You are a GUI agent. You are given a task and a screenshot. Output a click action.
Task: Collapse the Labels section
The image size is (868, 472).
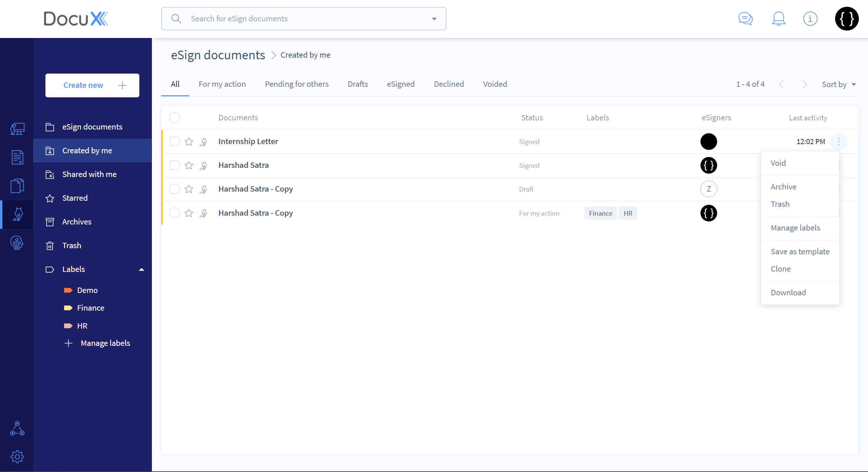tap(141, 270)
